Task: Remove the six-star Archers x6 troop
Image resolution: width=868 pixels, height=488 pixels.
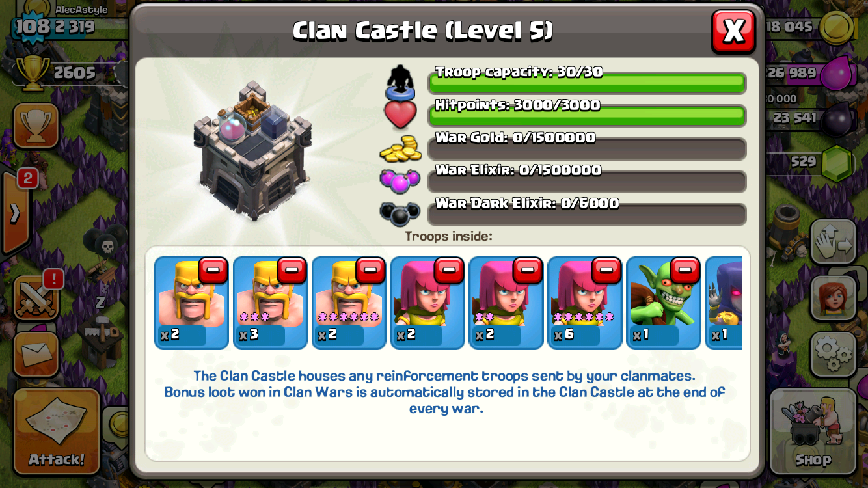Action: tap(606, 271)
